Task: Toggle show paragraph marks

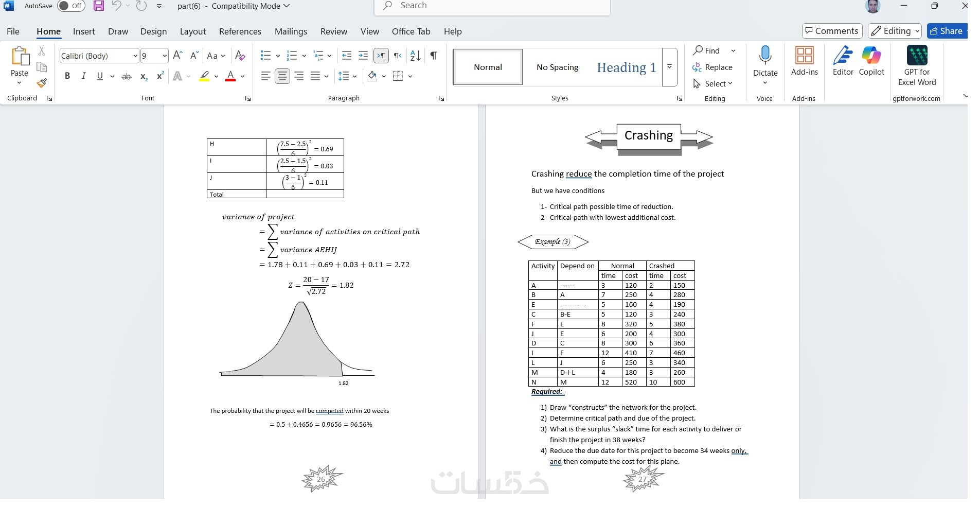Action: tap(434, 56)
